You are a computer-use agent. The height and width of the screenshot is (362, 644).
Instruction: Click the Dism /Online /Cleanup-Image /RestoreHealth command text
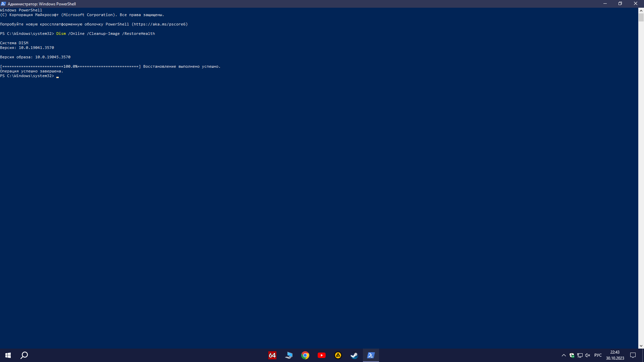point(105,34)
